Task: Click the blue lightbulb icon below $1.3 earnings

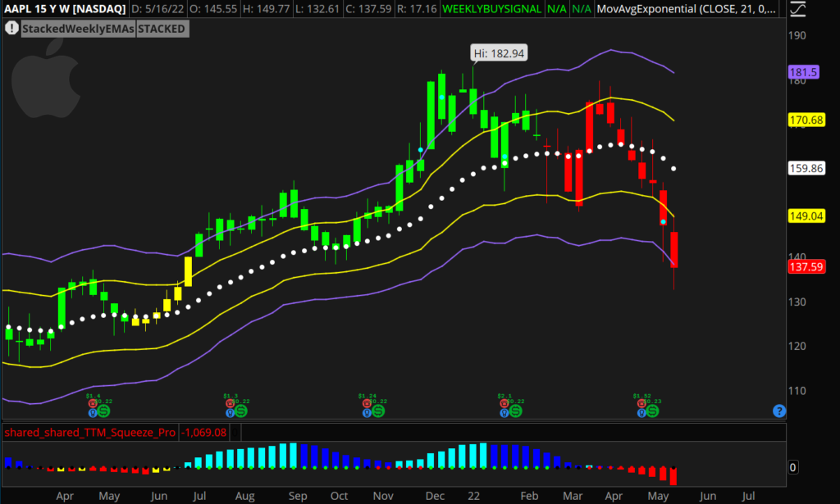Action: pyautogui.click(x=230, y=412)
